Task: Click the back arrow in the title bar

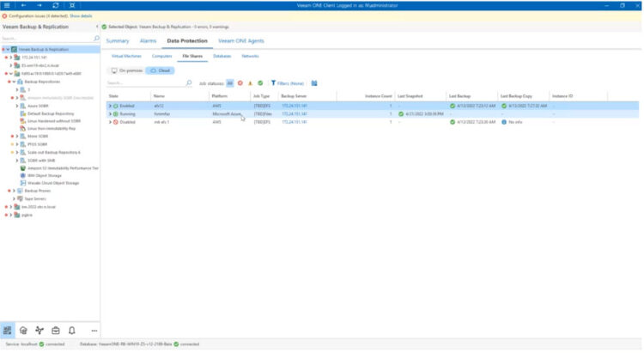Action: [23, 5]
